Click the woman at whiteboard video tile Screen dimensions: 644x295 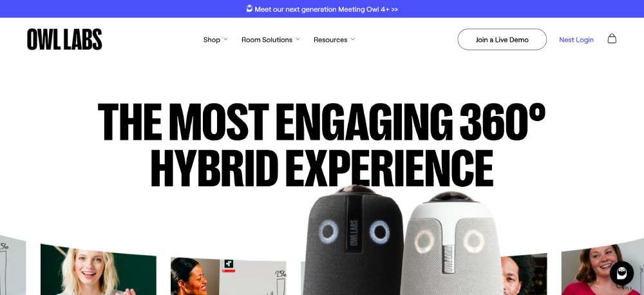[x=229, y=276]
